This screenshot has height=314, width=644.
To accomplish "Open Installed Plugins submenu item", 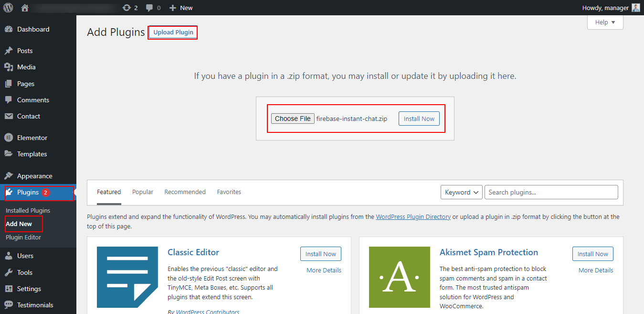I will [x=28, y=210].
